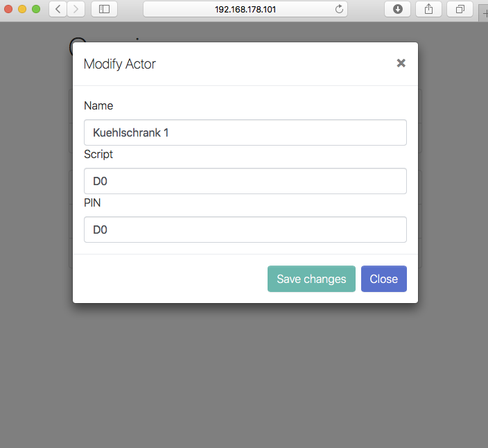Select the PIN input field
The height and width of the screenshot is (448, 488).
coord(245,230)
